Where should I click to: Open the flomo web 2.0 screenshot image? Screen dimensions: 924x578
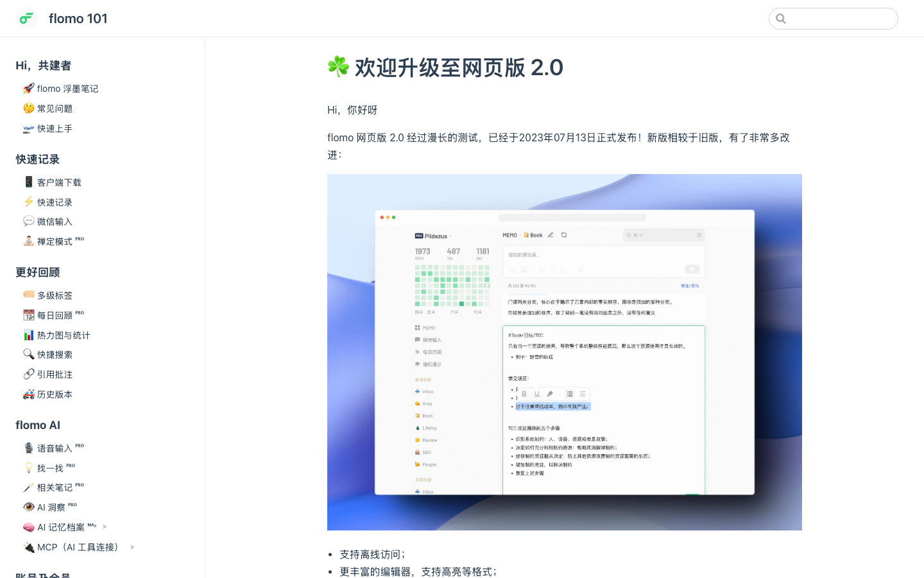565,352
